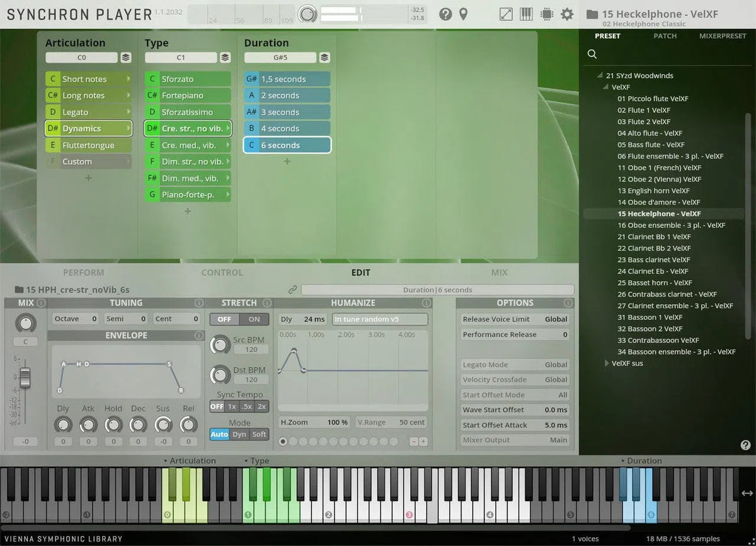
Task: Turn Stretch ON
Action: pyautogui.click(x=254, y=319)
